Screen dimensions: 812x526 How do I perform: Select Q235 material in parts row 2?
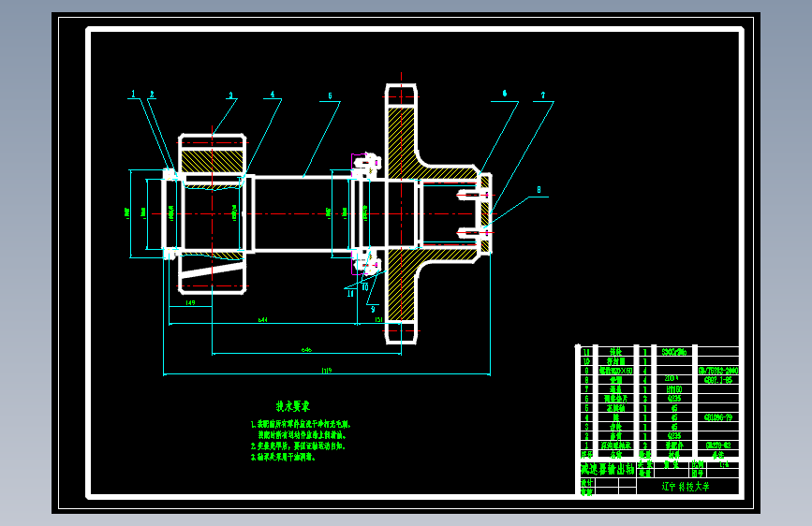click(674, 436)
